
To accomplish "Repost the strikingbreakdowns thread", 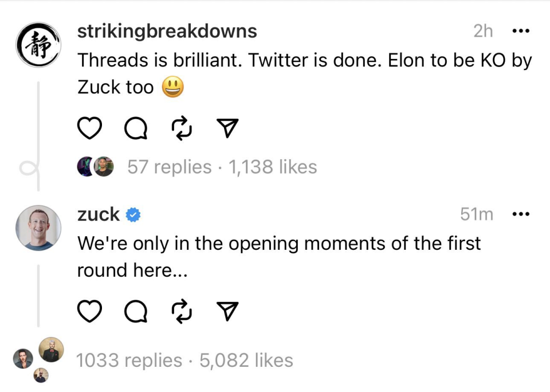I will coord(182,129).
